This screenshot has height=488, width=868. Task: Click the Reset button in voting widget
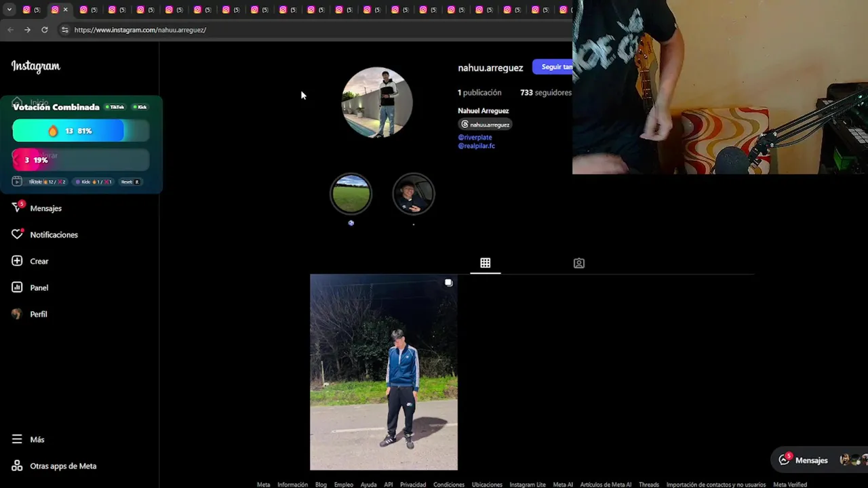point(130,182)
